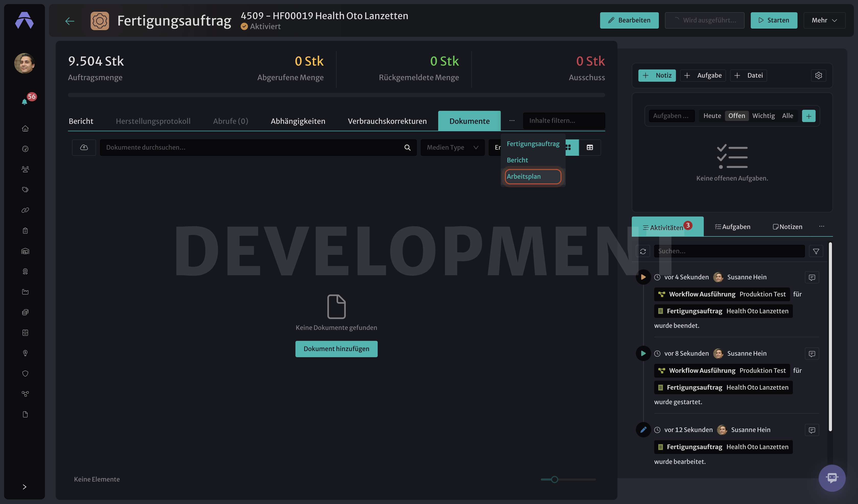Click the document search magnifier icon
This screenshot has width=858, height=504.
(407, 148)
